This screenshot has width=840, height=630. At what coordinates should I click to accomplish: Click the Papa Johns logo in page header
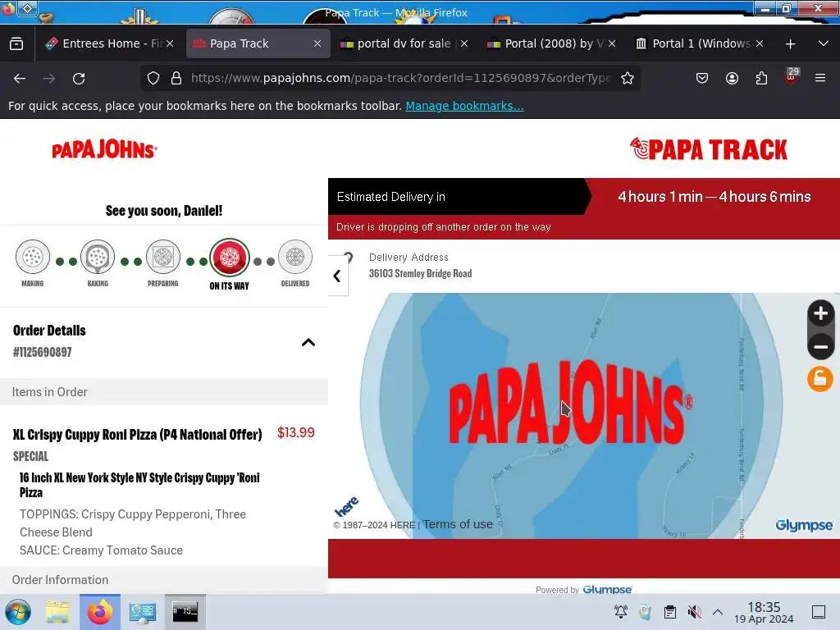[104, 149]
